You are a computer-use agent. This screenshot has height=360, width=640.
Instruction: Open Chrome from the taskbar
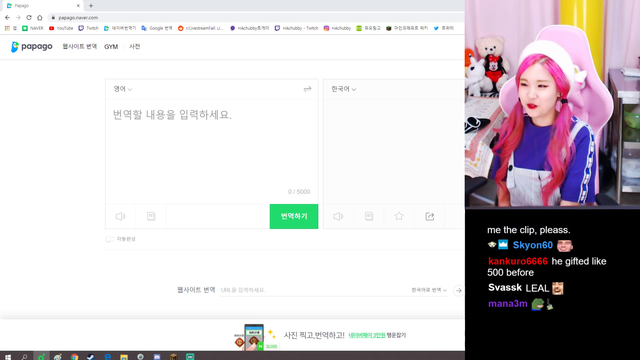(x=74, y=357)
